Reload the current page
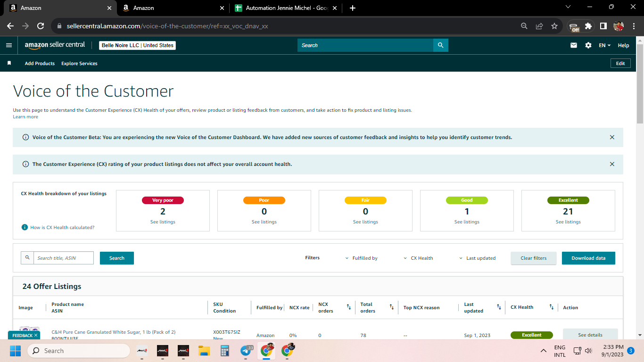Image resolution: width=644 pixels, height=362 pixels. click(x=41, y=26)
